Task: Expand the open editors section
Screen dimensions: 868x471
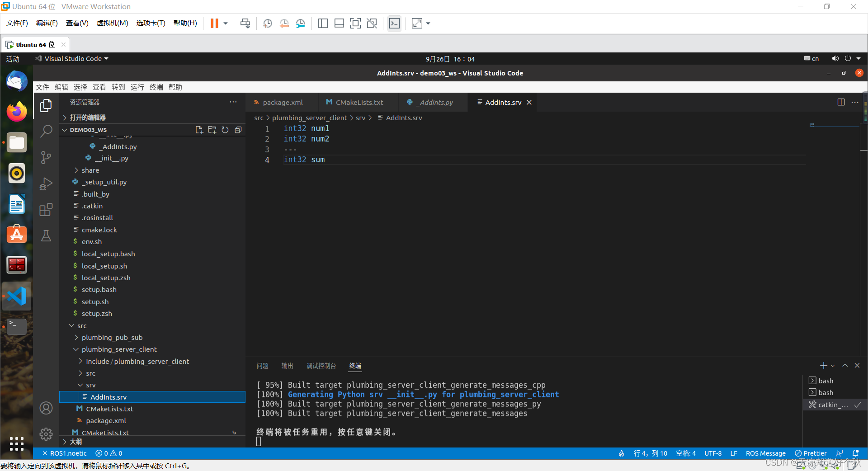Action: pos(88,118)
